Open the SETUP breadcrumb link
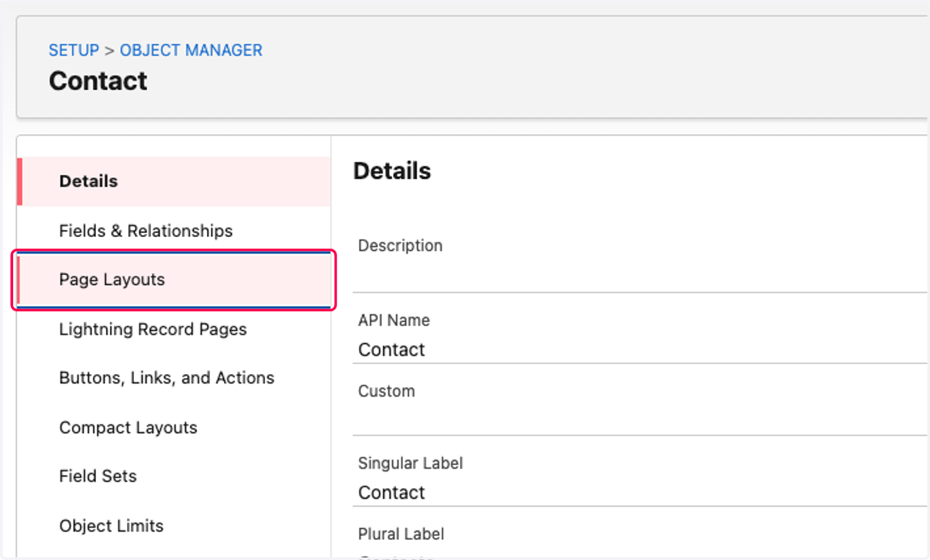 tap(74, 50)
